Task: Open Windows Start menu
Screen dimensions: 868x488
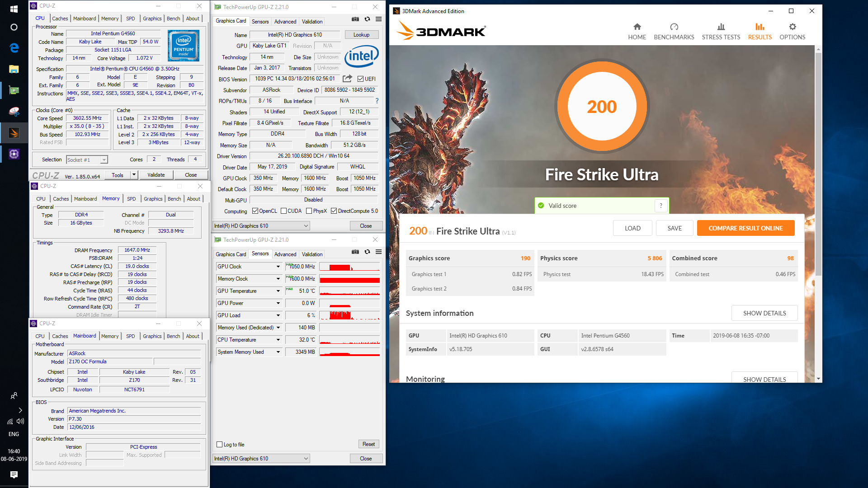Action: coord(14,9)
